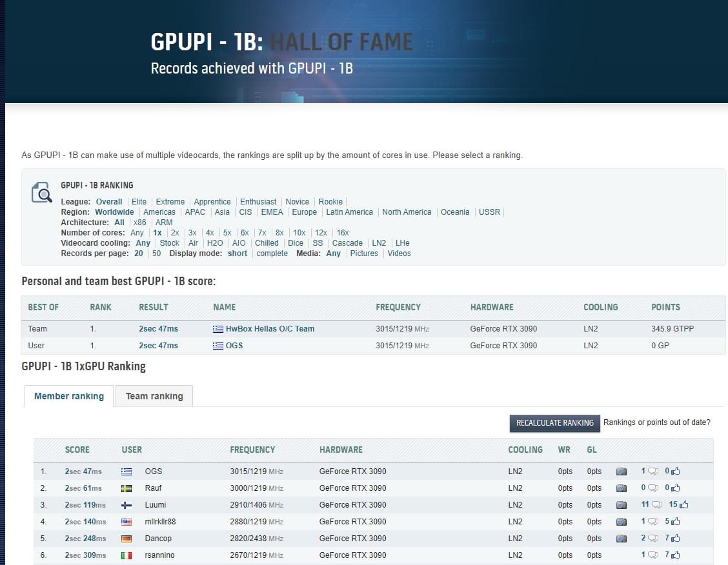Filter videocard cooling by Cascade
Image resolution: width=728 pixels, height=565 pixels.
(347, 243)
